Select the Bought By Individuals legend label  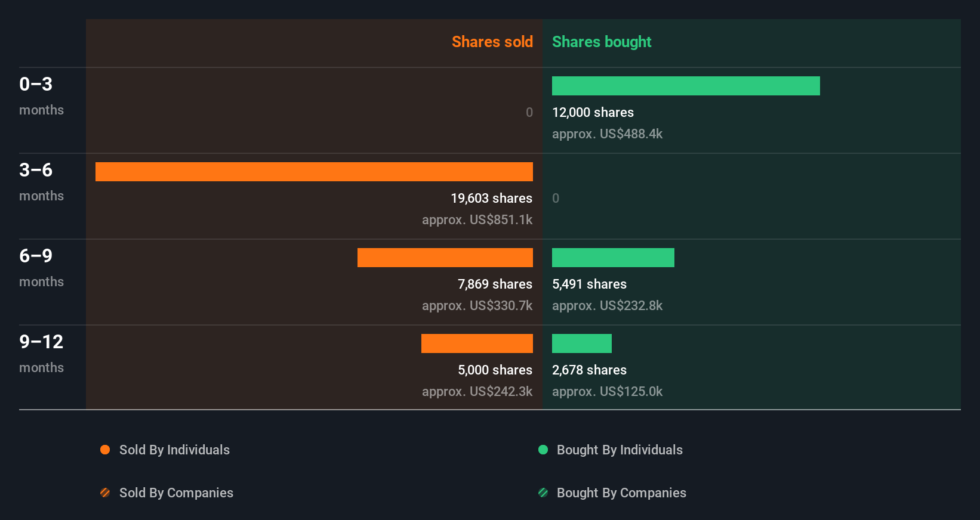coord(620,450)
